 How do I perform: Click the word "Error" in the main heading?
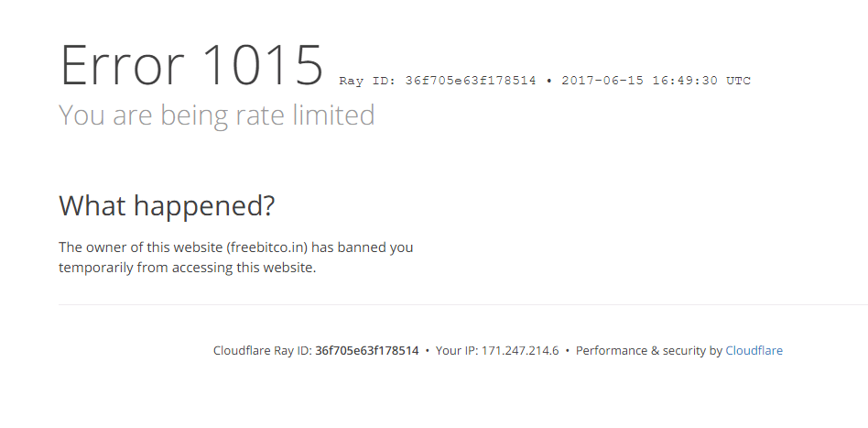click(x=122, y=66)
